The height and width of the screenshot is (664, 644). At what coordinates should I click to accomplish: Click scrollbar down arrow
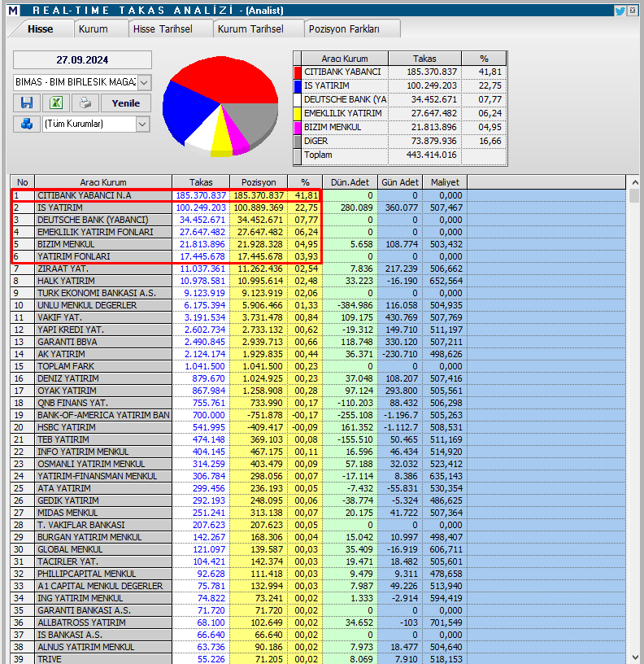(x=635, y=657)
